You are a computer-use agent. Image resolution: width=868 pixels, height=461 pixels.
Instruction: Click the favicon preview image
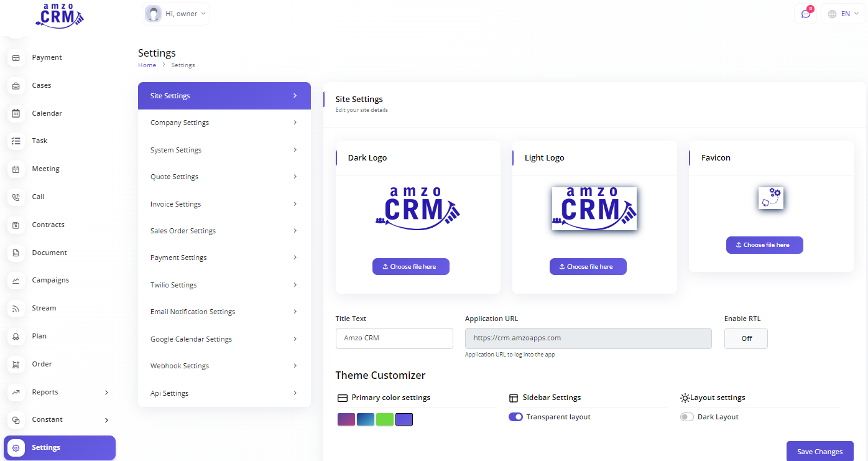point(771,198)
